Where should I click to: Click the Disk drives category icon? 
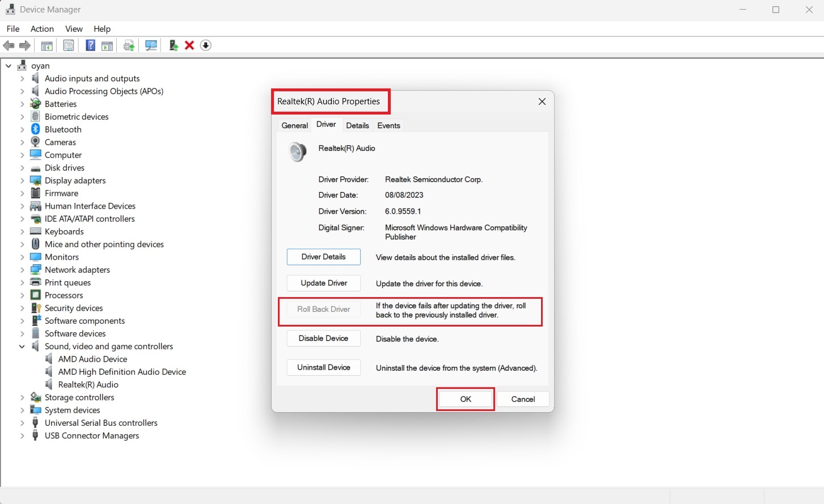36,168
